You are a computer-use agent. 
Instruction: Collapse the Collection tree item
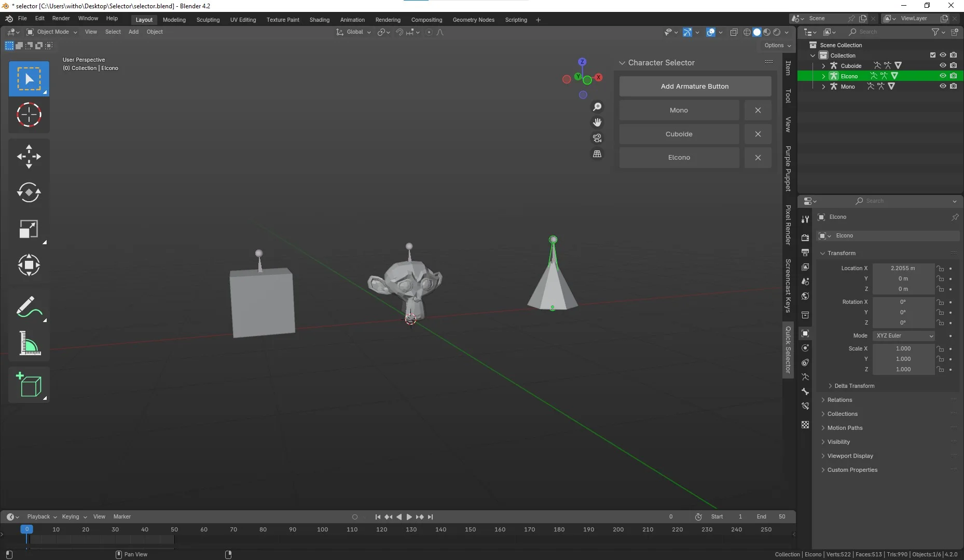813,55
